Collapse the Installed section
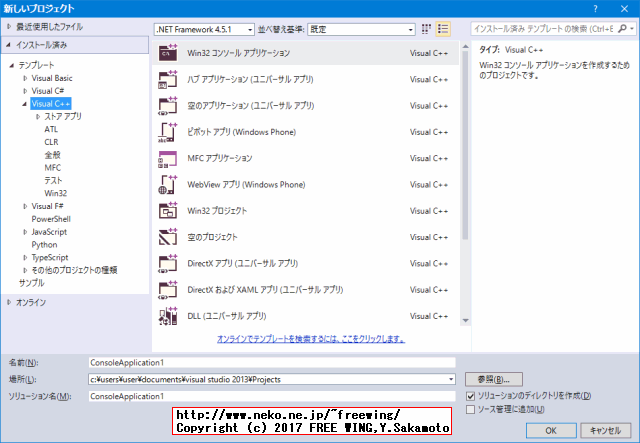Image resolution: width=640 pixels, height=443 pixels. point(9,45)
